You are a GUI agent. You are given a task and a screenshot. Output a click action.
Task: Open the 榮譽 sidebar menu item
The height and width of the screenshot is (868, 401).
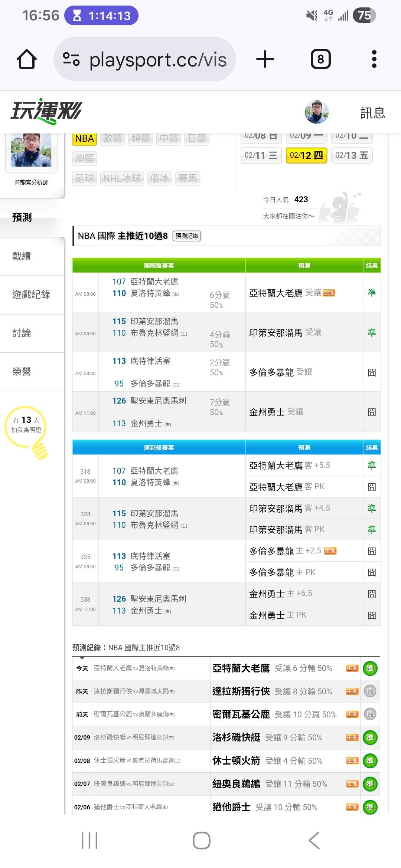22,372
